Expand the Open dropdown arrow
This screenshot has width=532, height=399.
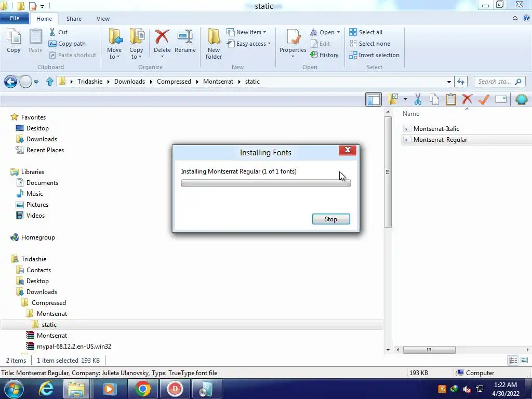(x=338, y=32)
